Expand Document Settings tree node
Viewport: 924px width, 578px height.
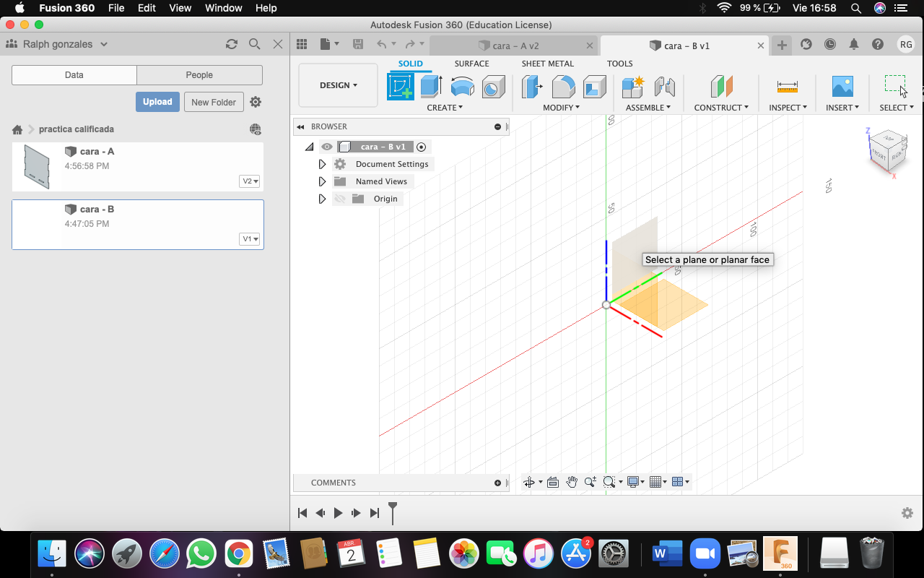[323, 164]
